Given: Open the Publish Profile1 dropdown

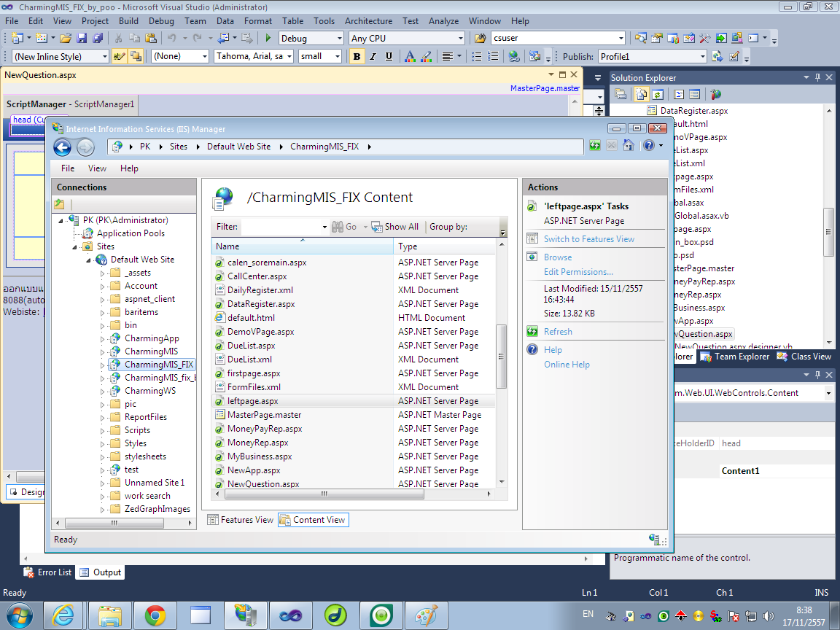Looking at the screenshot, I should click(x=702, y=56).
